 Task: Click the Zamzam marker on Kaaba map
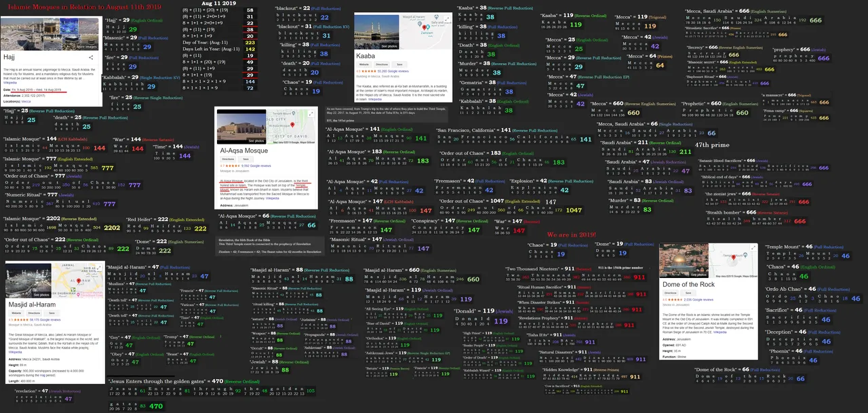(428, 27)
